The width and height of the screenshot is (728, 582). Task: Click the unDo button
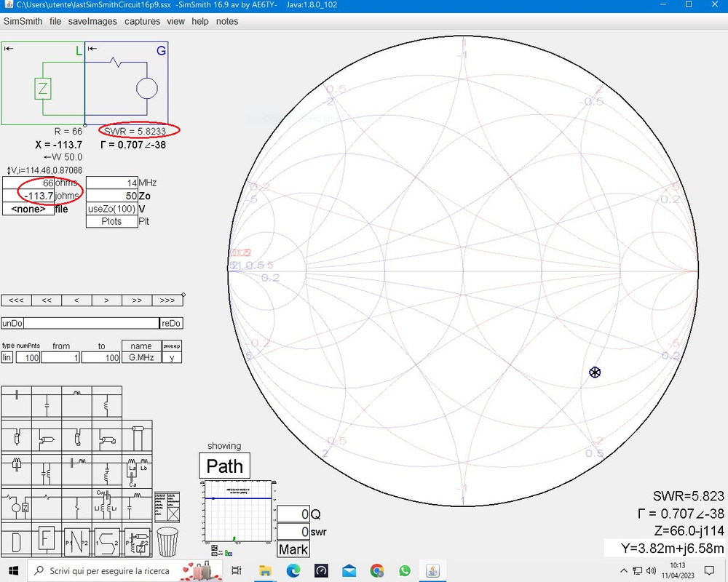pos(12,323)
